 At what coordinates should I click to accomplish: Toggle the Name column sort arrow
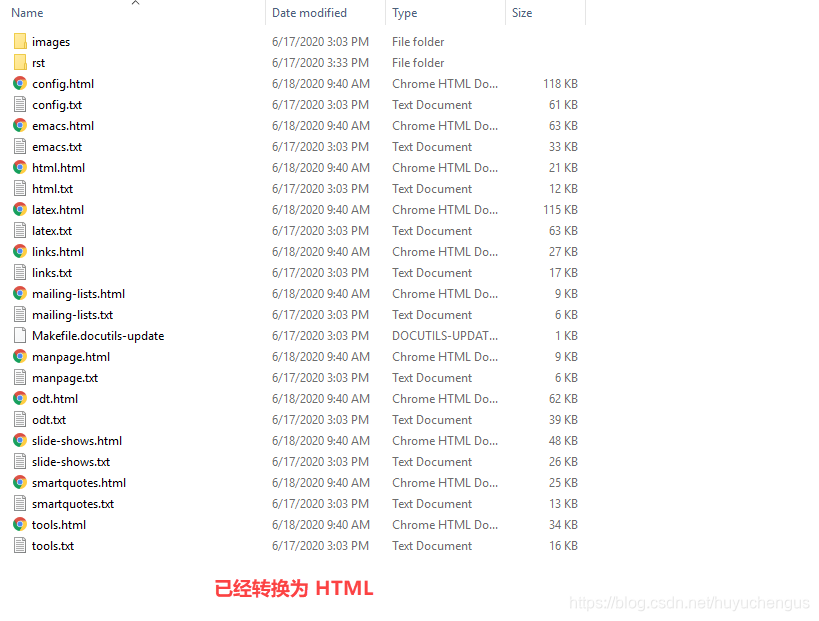point(135,4)
